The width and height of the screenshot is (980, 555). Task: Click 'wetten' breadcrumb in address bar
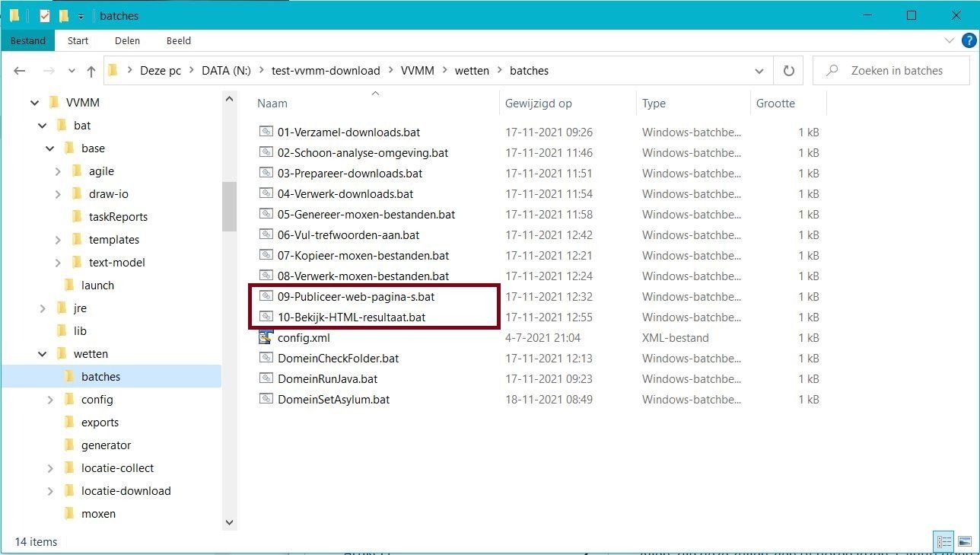pos(472,71)
